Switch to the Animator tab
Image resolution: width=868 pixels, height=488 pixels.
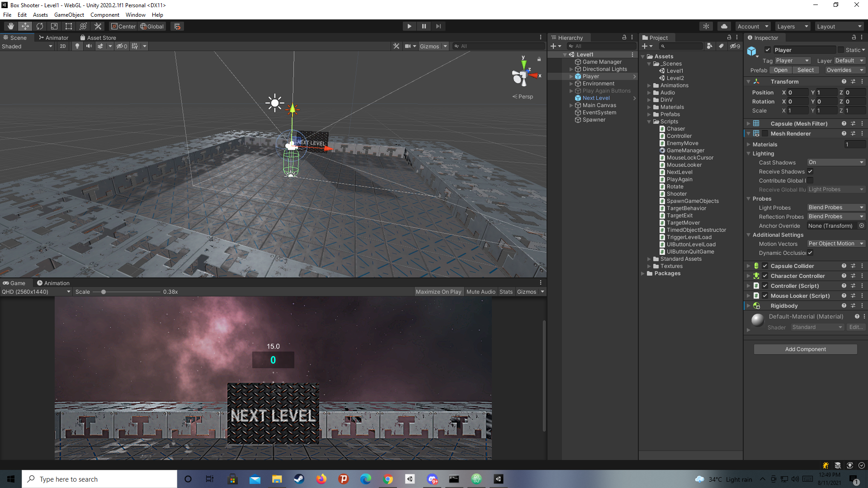(x=53, y=38)
